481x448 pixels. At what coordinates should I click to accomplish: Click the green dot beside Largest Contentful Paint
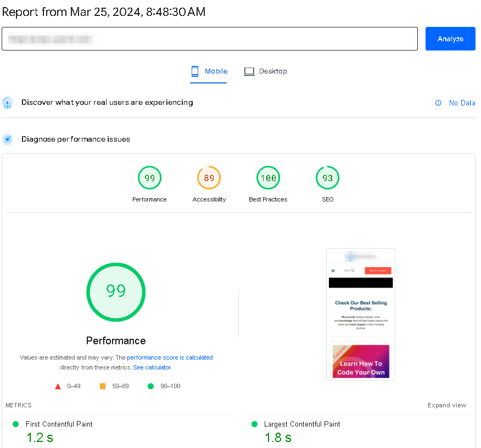[254, 424]
